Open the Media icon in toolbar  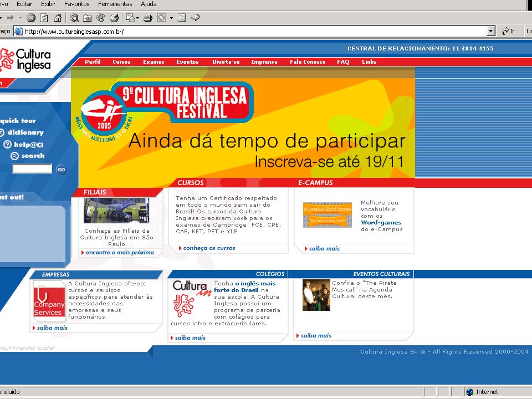[101, 18]
